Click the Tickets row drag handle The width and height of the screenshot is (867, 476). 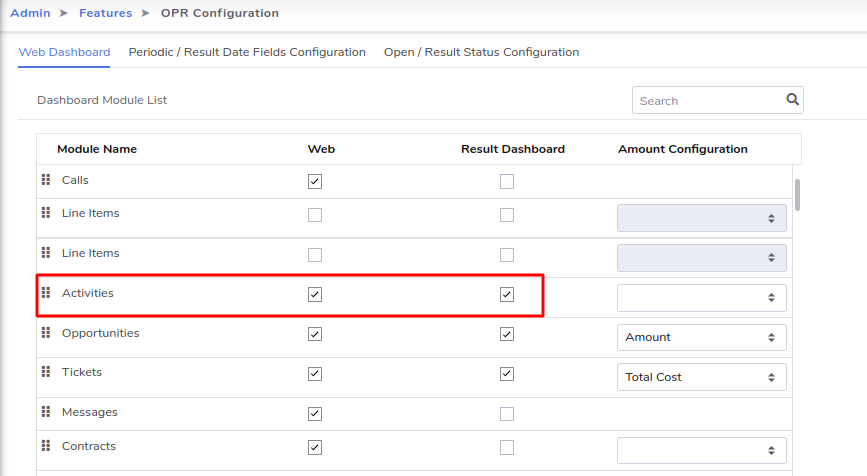(46, 372)
